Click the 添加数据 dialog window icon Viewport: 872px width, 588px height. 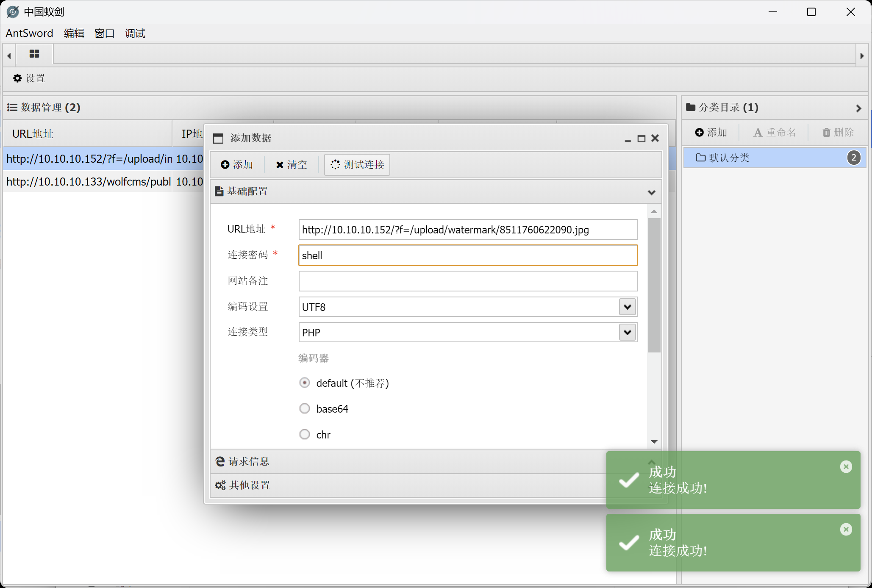point(218,138)
